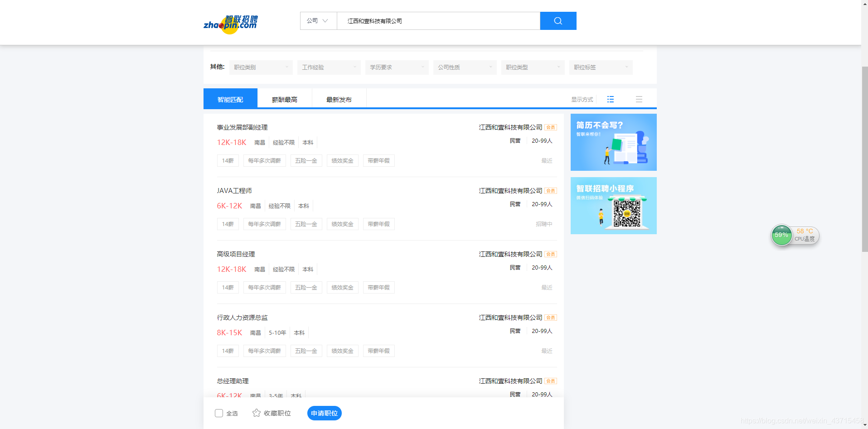This screenshot has width=868, height=429.
Task: Open the 职位类别 filter dropdown
Action: tap(261, 67)
